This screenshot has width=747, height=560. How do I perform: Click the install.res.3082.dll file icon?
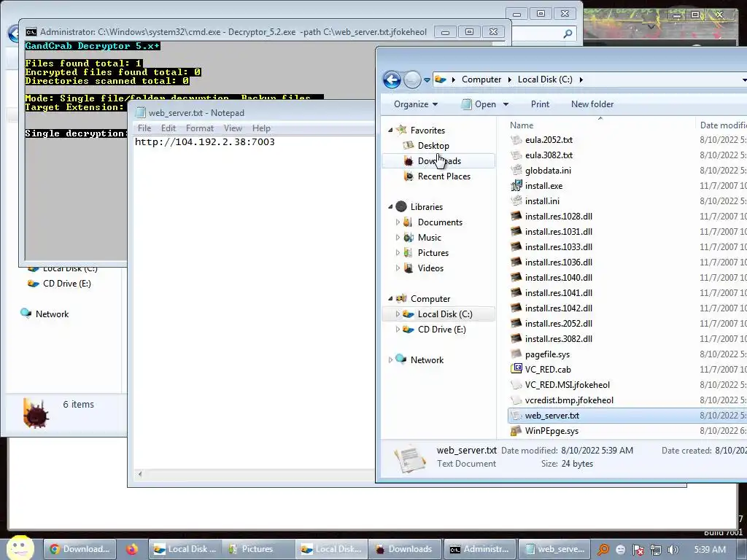(516, 338)
